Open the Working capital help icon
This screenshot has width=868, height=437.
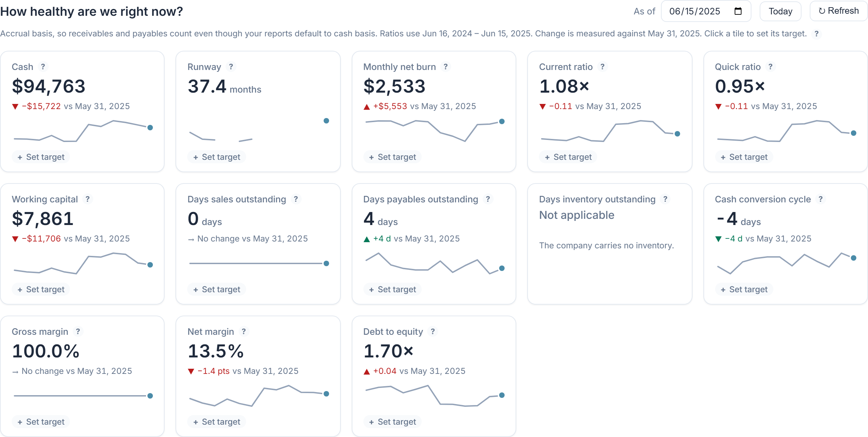tap(87, 199)
